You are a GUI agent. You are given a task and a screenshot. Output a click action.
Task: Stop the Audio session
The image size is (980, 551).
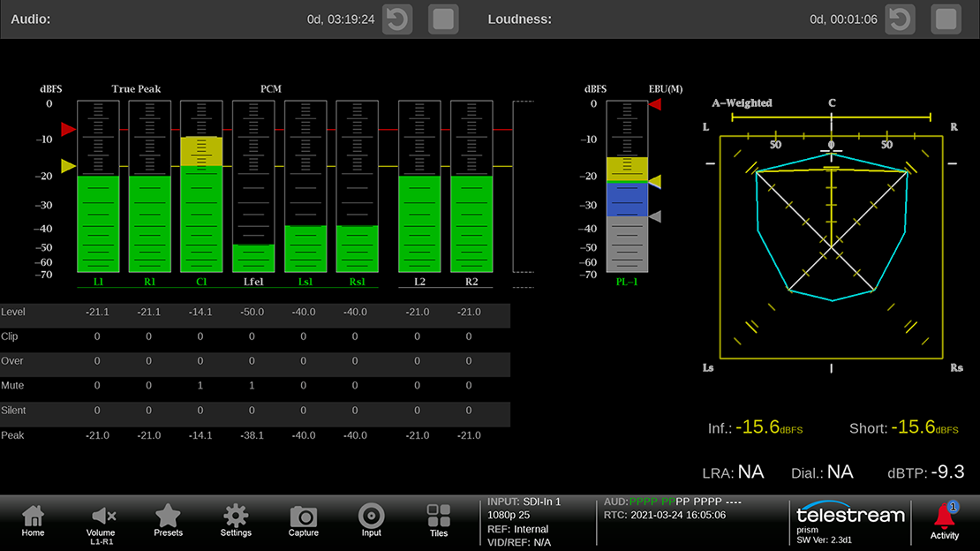[443, 19]
